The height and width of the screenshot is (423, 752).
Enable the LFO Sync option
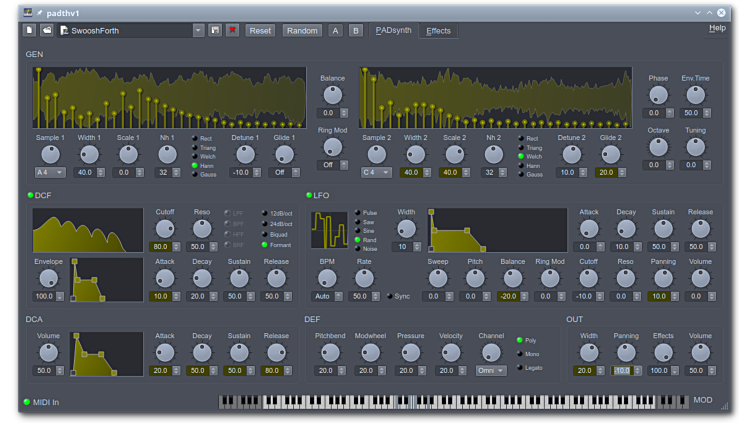390,297
